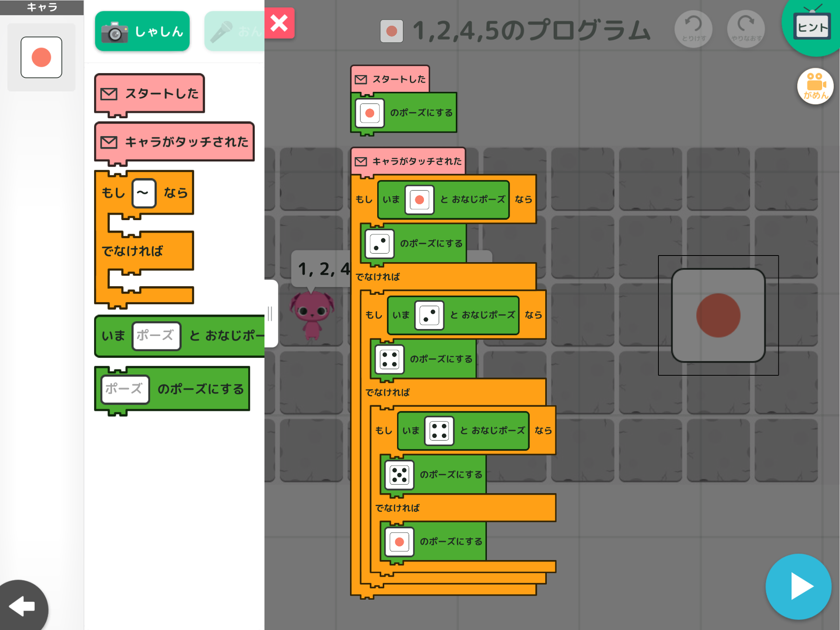This screenshot has width=840, height=630.
Task: Open the ポーズ slot in いま block
Action: coord(156,336)
